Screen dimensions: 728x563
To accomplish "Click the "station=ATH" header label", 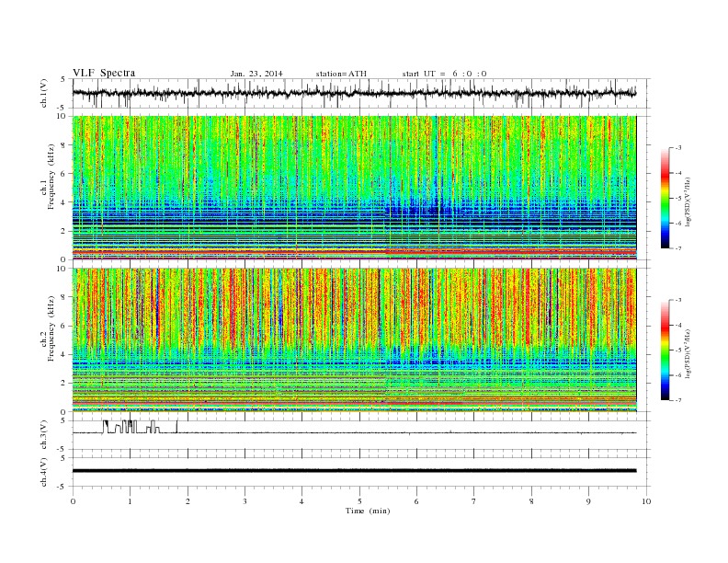I will (341, 74).
